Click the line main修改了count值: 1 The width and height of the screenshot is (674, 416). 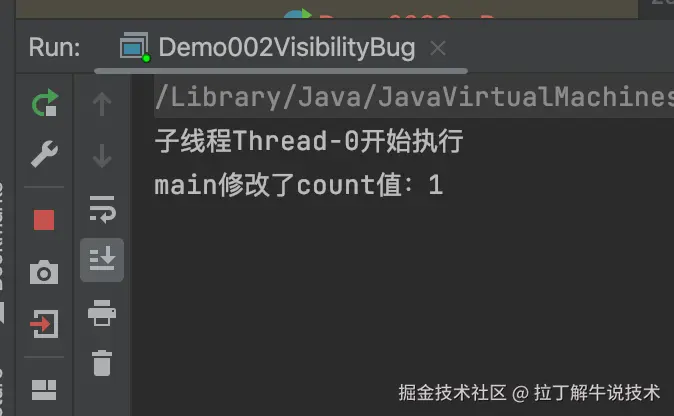(299, 185)
